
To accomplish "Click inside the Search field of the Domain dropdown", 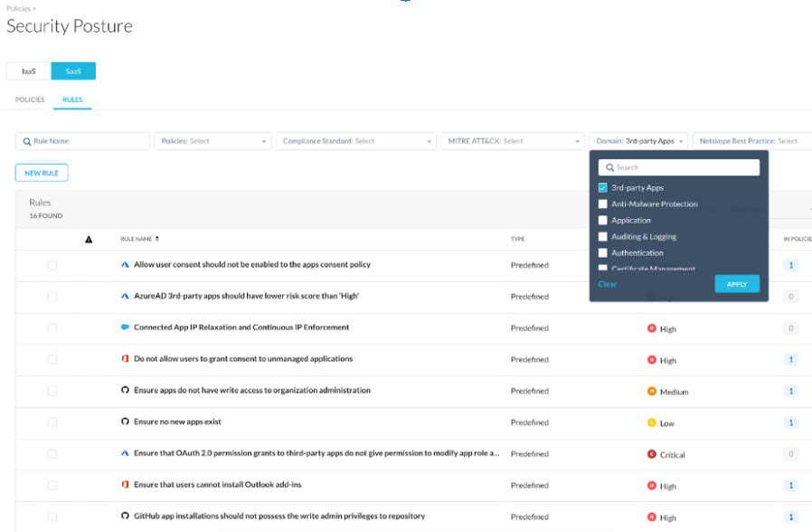I will pyautogui.click(x=678, y=166).
